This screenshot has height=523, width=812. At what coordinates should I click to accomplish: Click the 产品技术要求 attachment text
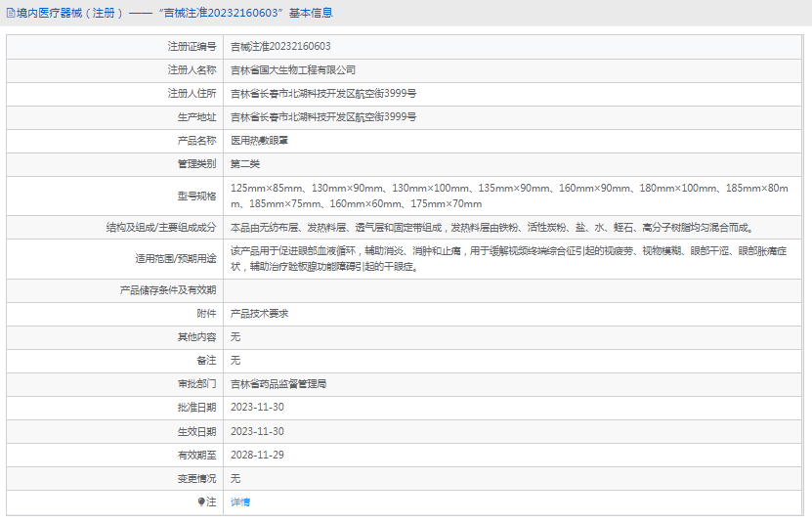point(259,314)
